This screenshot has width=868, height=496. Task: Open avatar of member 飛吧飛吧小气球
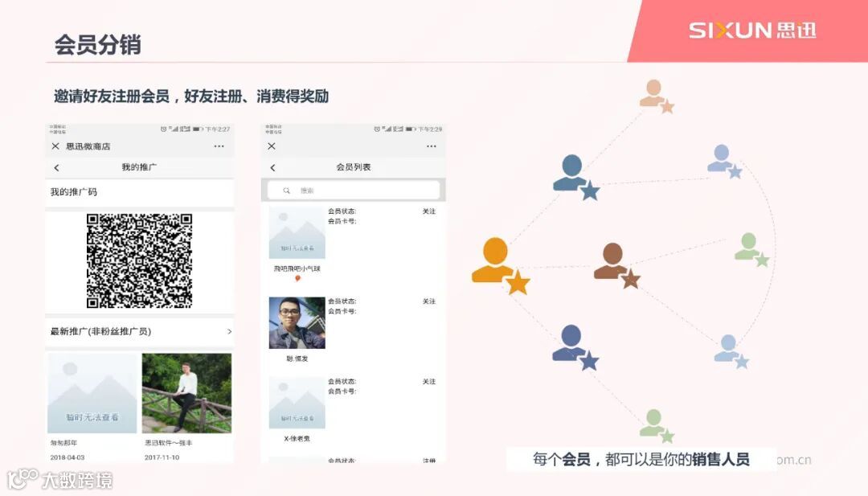click(297, 233)
